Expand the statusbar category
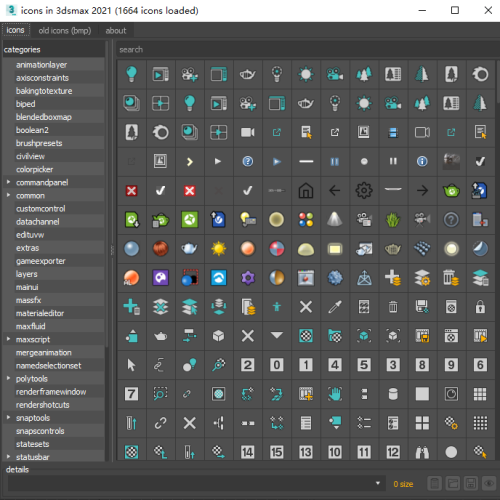 pyautogui.click(x=8, y=457)
